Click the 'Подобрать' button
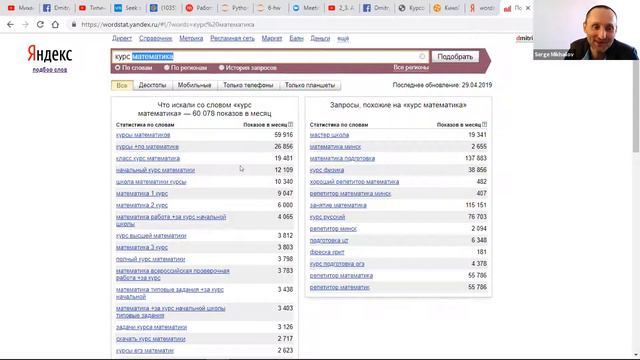Screen dimensions: 640x360 click(455, 56)
